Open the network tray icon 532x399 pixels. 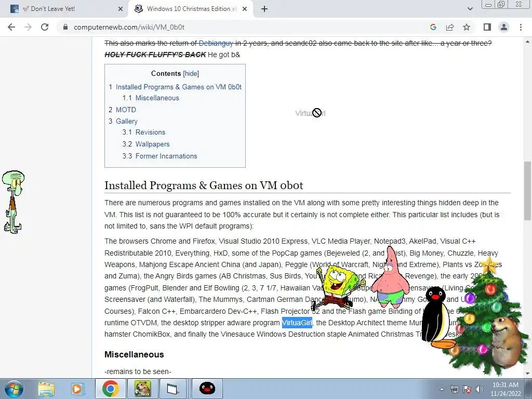454,389
